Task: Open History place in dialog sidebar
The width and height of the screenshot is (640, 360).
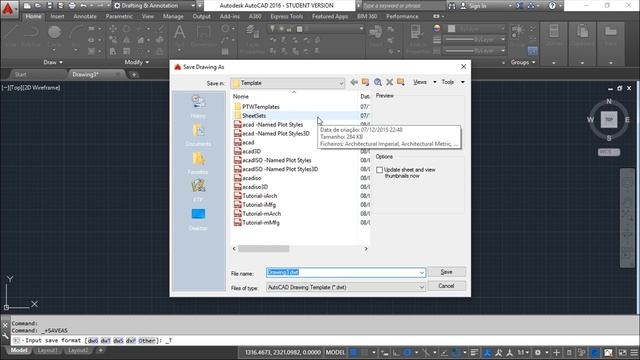Action: click(x=198, y=106)
